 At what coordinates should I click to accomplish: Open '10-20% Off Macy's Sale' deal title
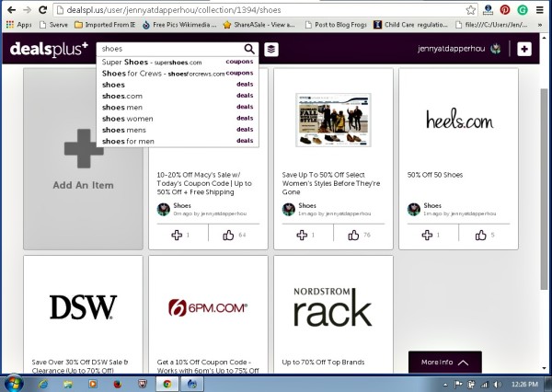204,183
